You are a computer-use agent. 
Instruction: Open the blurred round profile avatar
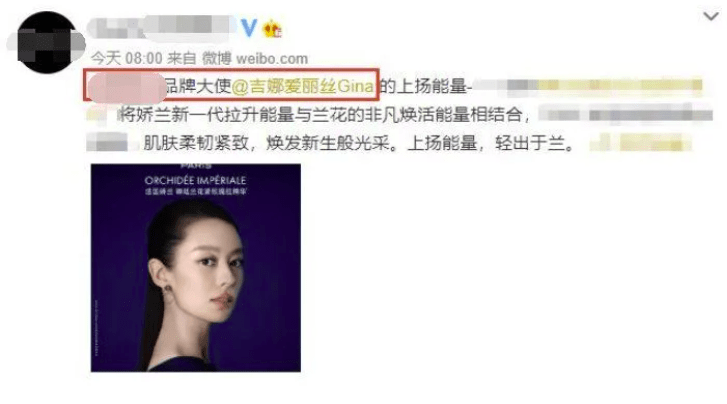coord(46,43)
